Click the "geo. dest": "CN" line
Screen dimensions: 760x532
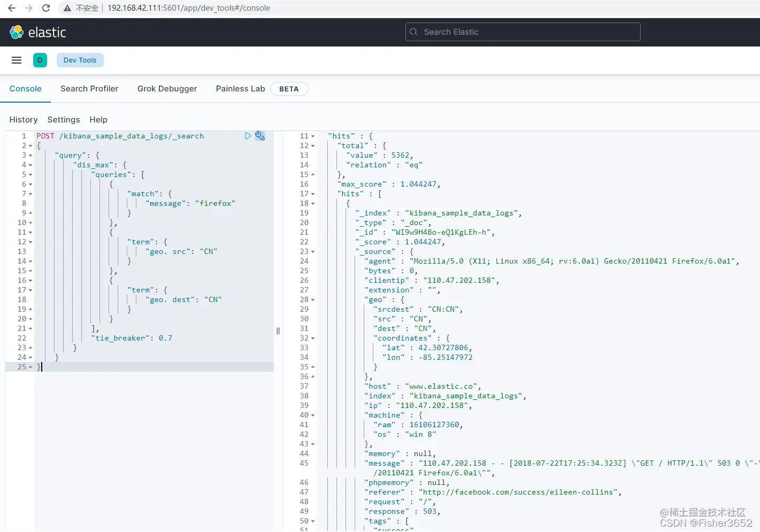183,299
